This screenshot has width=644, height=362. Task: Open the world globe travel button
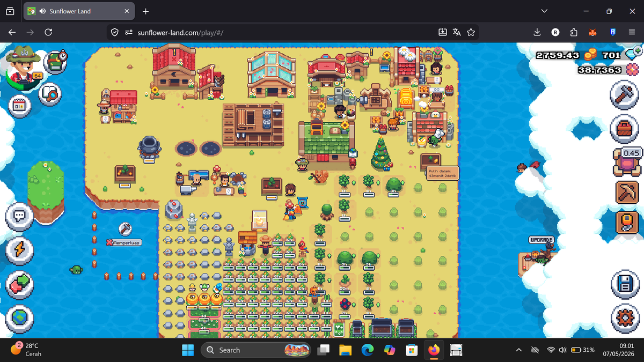click(x=20, y=318)
